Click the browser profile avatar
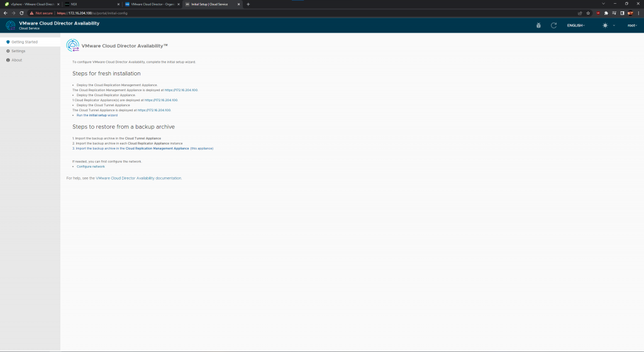 (630, 13)
